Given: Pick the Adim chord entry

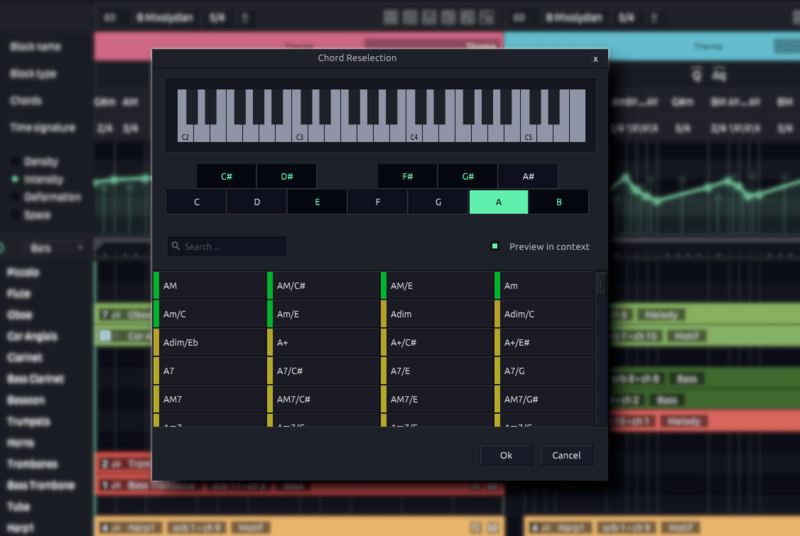Looking at the screenshot, I should 437,314.
